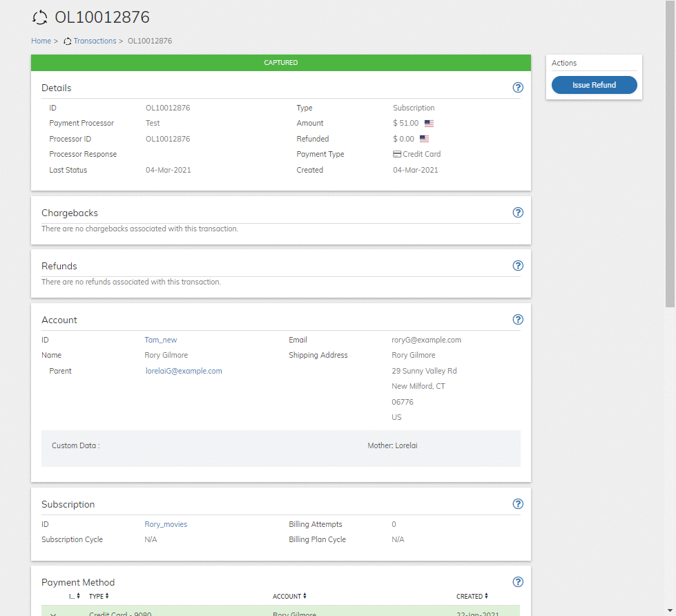Viewport: 676px width, 616px height.
Task: Click the email roryG@example.com
Action: click(426, 340)
